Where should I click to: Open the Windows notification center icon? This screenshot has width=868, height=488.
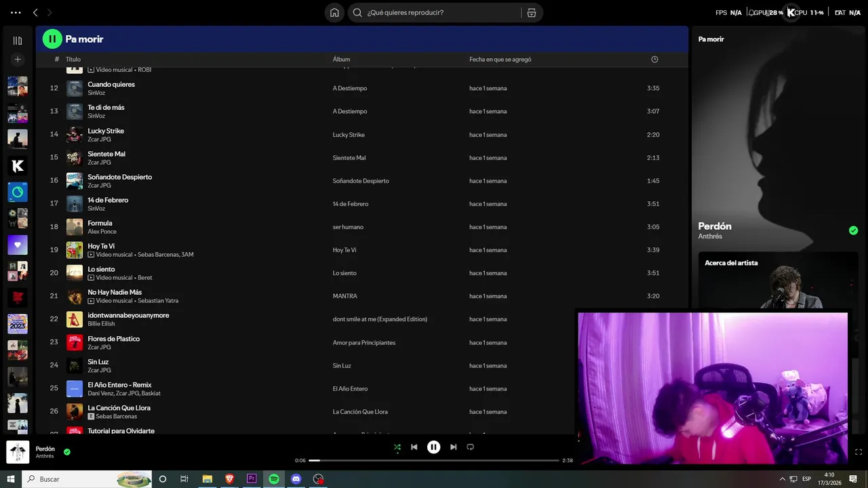[x=853, y=479]
